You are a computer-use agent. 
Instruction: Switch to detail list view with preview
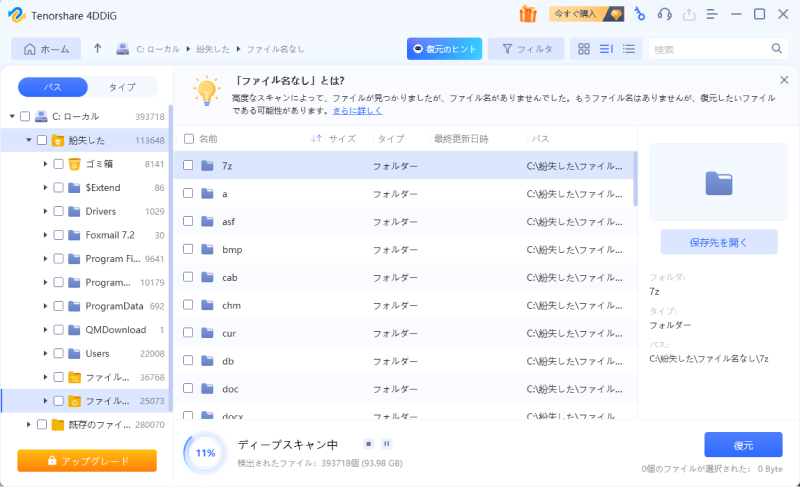[x=606, y=49]
